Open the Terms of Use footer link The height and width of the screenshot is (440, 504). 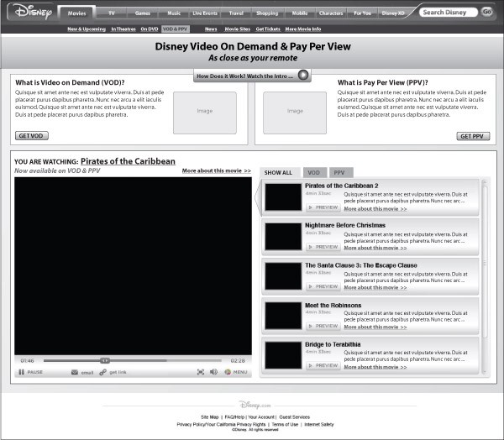click(x=285, y=424)
